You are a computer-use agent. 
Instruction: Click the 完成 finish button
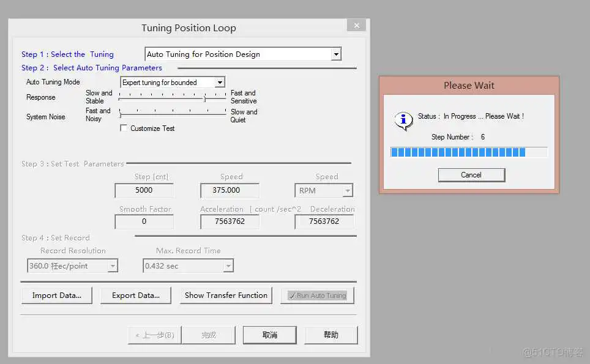click(209, 335)
